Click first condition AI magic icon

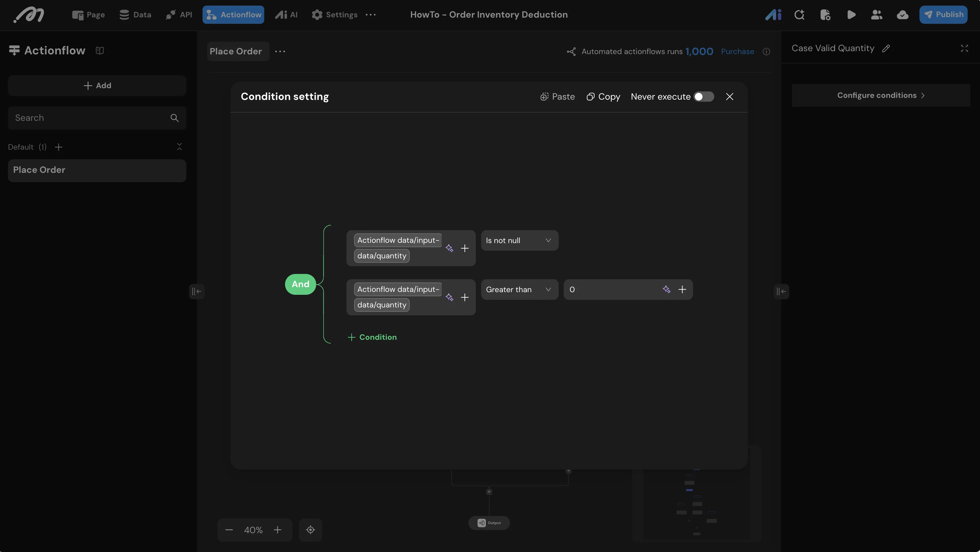[449, 248]
